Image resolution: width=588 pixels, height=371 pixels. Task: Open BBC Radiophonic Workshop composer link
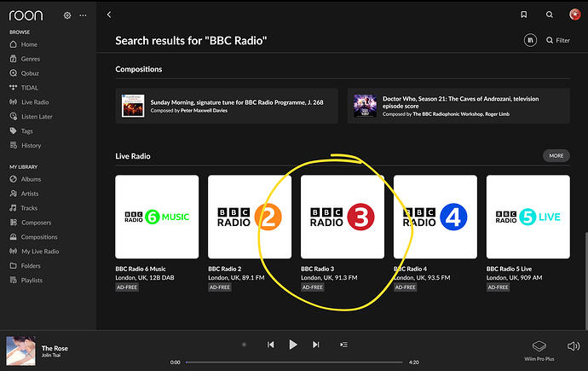tap(447, 114)
